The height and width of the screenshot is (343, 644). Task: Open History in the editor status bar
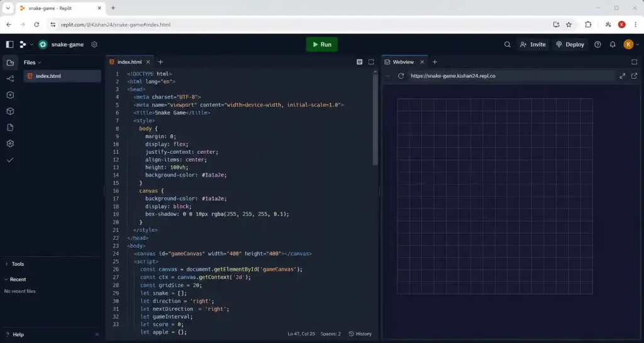[360, 334]
